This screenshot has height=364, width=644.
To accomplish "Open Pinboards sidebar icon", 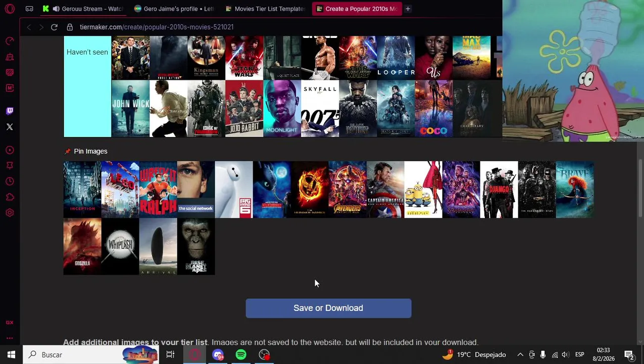I will [10, 166].
